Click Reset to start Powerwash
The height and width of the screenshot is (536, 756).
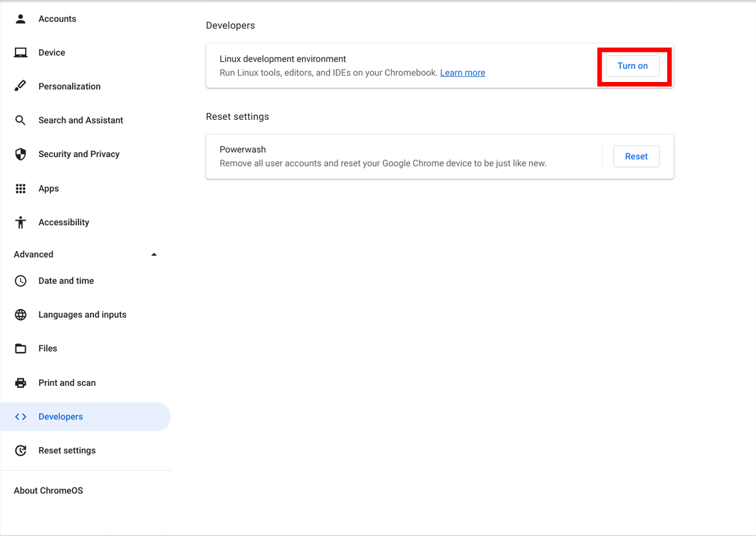pyautogui.click(x=636, y=156)
